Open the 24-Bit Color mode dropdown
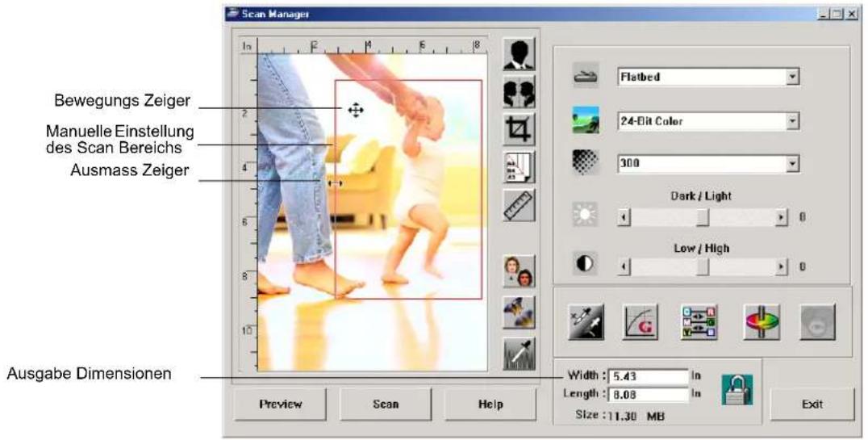 point(708,121)
